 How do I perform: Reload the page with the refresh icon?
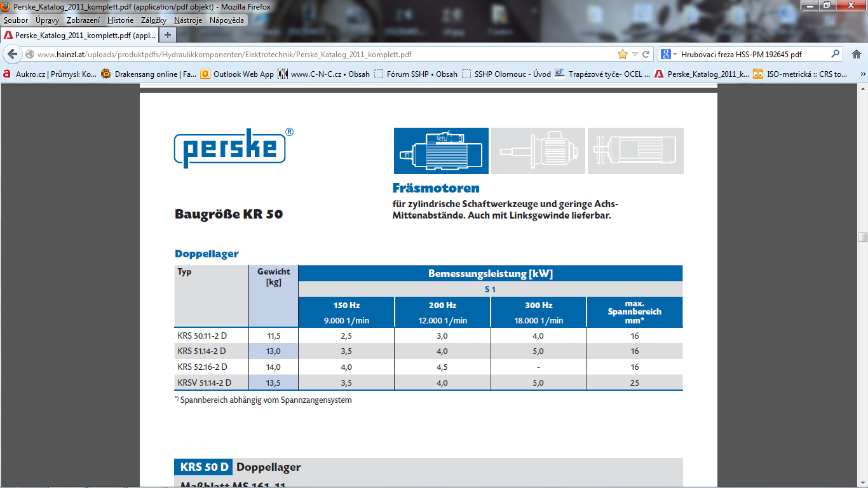point(646,55)
